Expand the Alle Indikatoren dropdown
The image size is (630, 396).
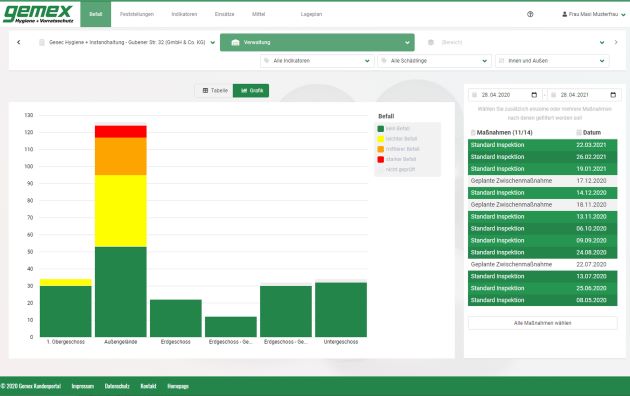tap(317, 61)
